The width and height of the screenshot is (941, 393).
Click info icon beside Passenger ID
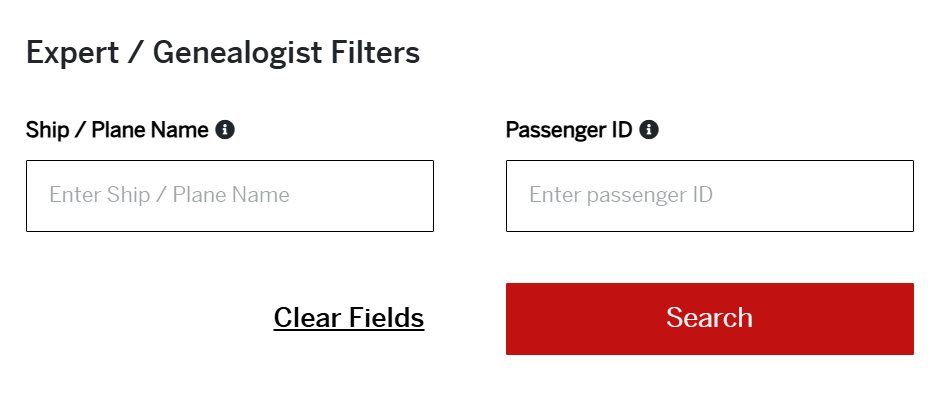649,130
